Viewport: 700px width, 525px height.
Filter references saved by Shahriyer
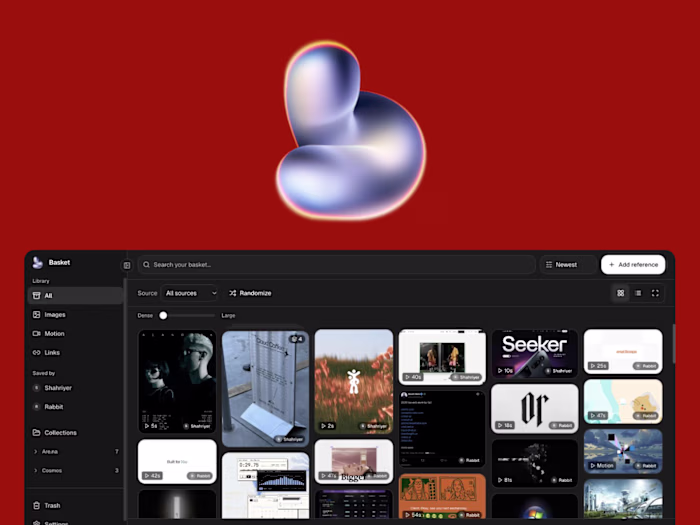[75, 388]
